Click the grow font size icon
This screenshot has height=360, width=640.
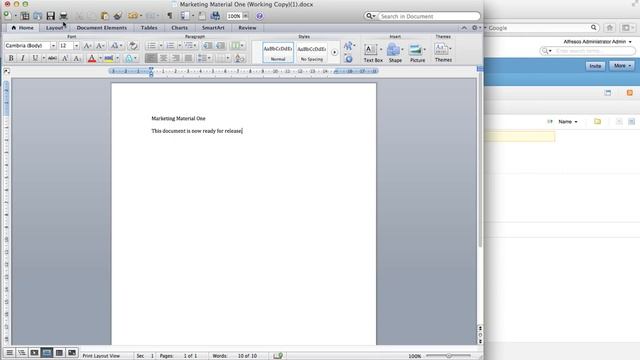tap(87, 46)
